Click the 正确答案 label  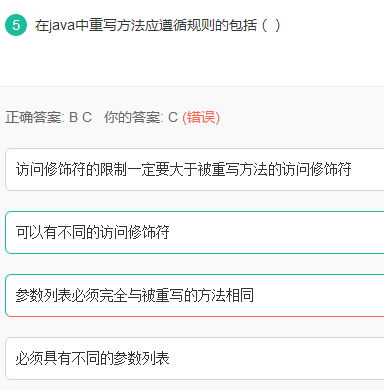tap(34, 117)
